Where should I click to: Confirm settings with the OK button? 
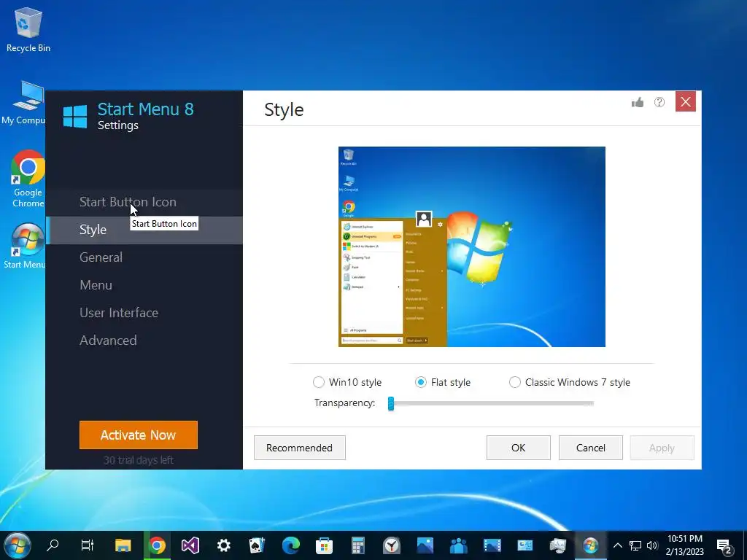519,448
